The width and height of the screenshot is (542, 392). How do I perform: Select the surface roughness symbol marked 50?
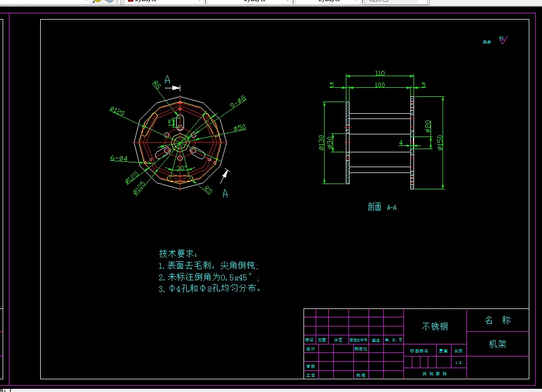(x=503, y=40)
